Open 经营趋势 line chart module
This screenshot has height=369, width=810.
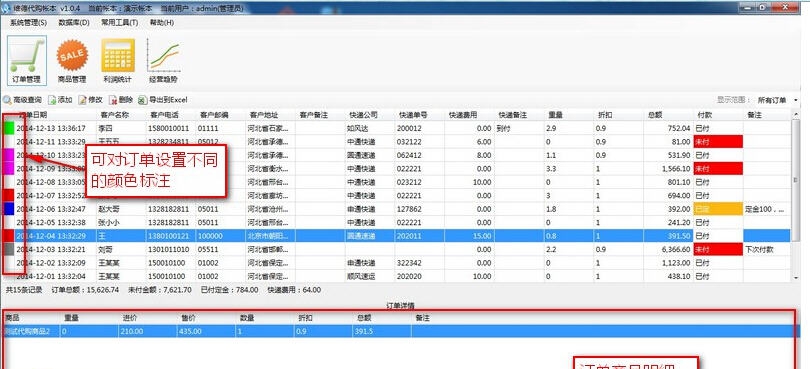[163, 60]
